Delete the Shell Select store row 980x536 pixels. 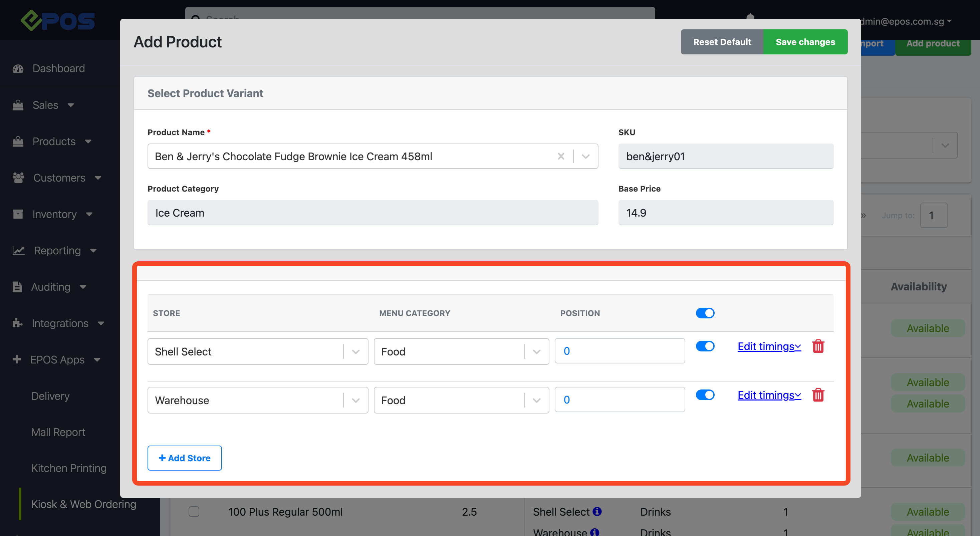coord(818,346)
